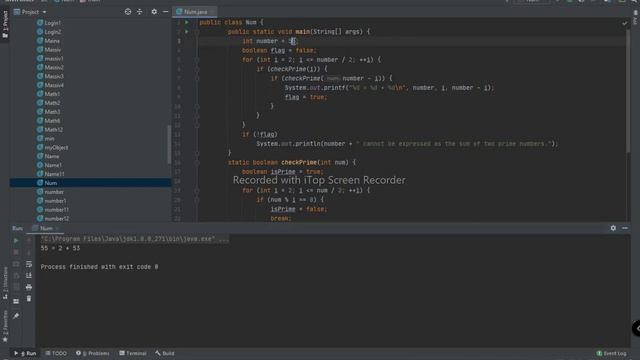Click the Stop process icon in Run panel
This screenshot has height=360, width=640.
[x=16, y=252]
